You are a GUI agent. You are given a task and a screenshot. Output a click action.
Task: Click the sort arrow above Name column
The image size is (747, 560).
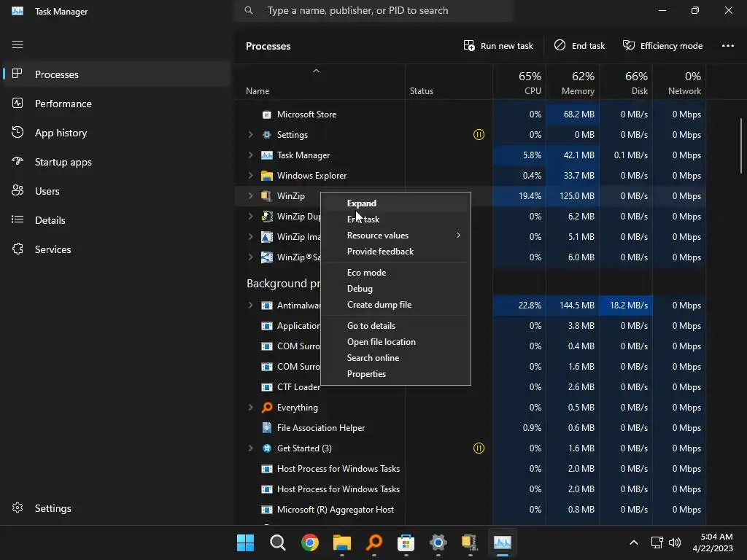coord(316,71)
